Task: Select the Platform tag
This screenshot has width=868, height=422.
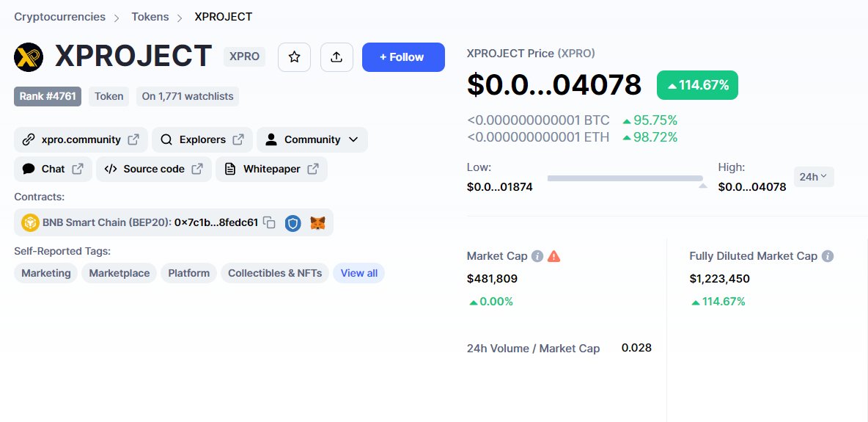Action: pyautogui.click(x=188, y=273)
